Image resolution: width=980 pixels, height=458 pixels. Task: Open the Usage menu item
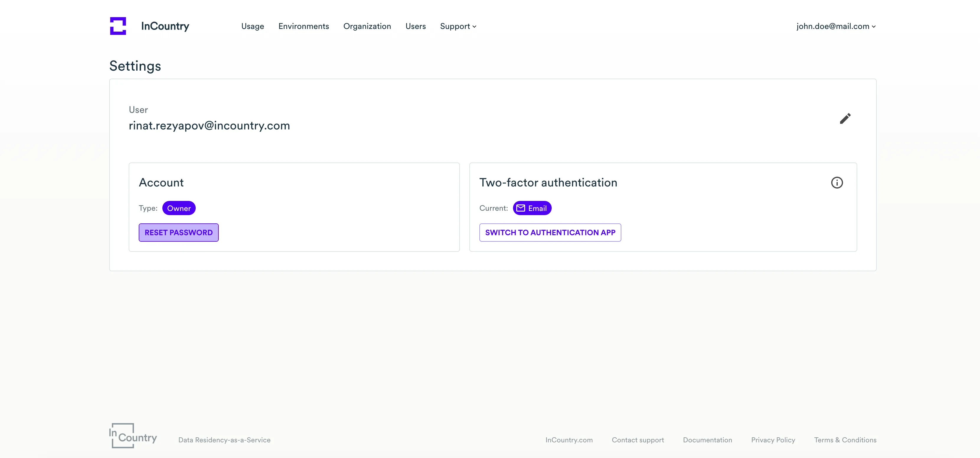pos(253,26)
